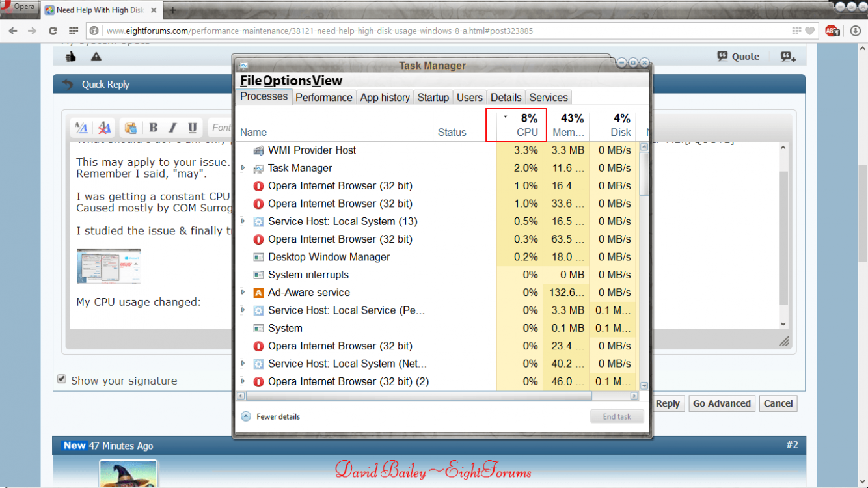Open a new browser tab with plus
The image size is (868, 488).
[173, 10]
